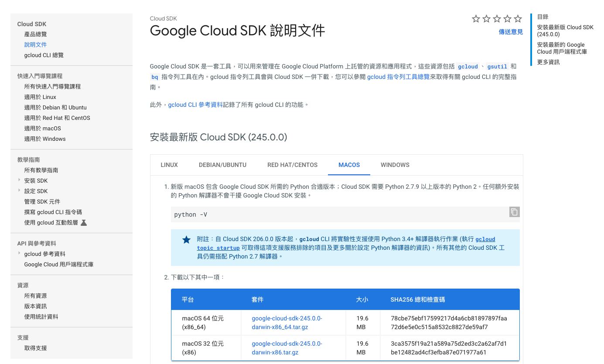This screenshot has height=364, width=604.
Task: Open 管理 SDK 元件 in sidebar
Action: pyautogui.click(x=42, y=202)
